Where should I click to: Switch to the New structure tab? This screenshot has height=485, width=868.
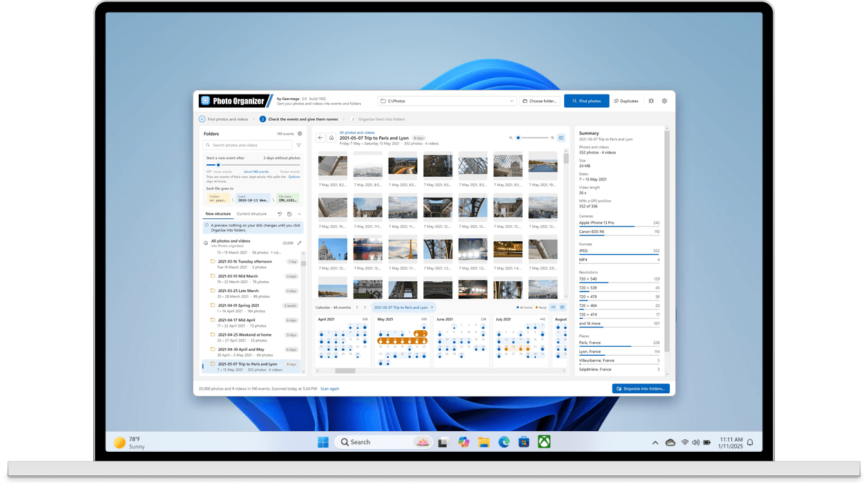[x=218, y=214]
